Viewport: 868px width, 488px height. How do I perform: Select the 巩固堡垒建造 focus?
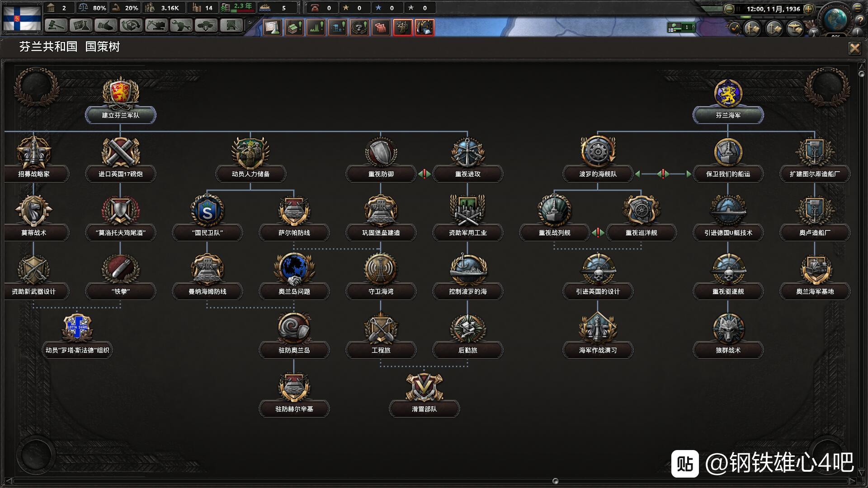(x=381, y=218)
